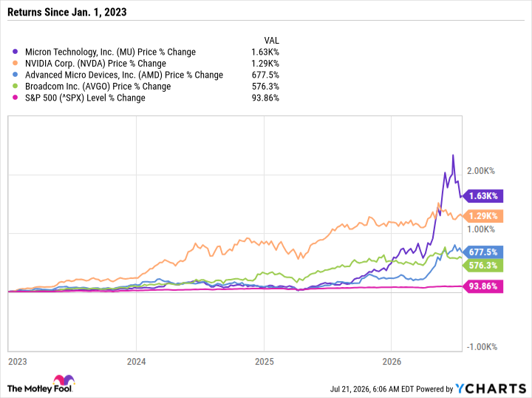Click the green Broadcom legend dot
Image resolution: width=532 pixels, height=398 pixels.
pos(15,87)
